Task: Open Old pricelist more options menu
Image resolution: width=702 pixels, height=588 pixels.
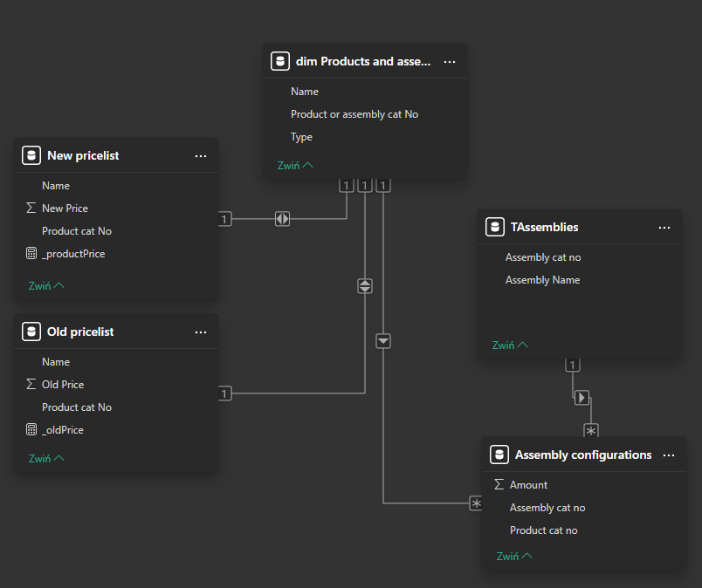Action: [201, 332]
